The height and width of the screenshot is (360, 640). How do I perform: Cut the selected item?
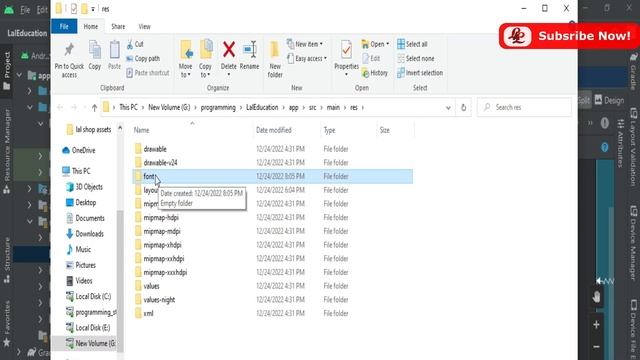[x=135, y=44]
